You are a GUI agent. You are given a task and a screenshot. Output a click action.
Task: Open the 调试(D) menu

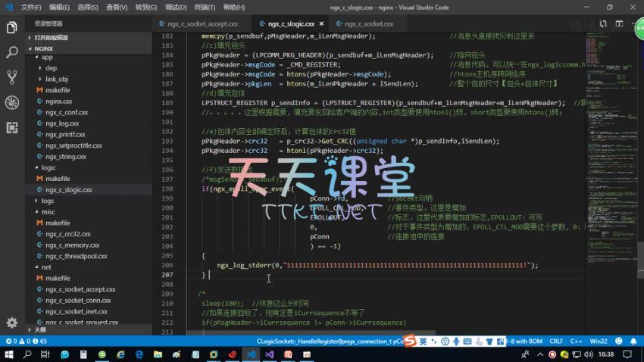pos(175,7)
